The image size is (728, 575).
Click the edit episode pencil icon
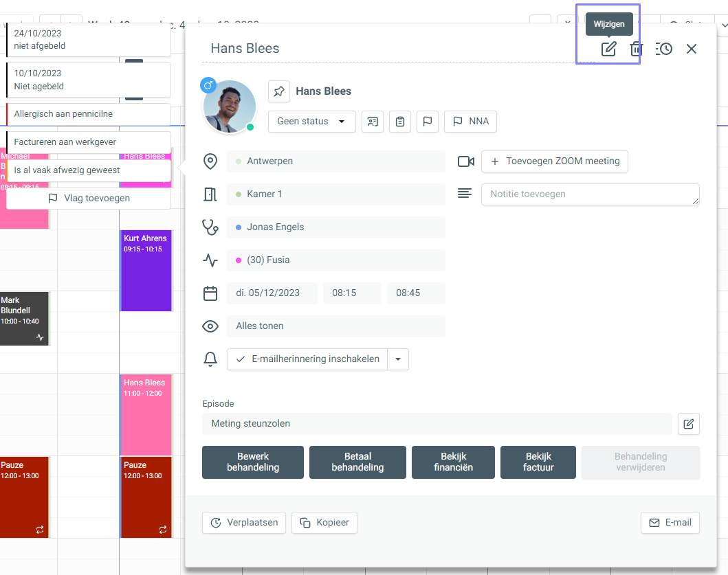(x=689, y=424)
